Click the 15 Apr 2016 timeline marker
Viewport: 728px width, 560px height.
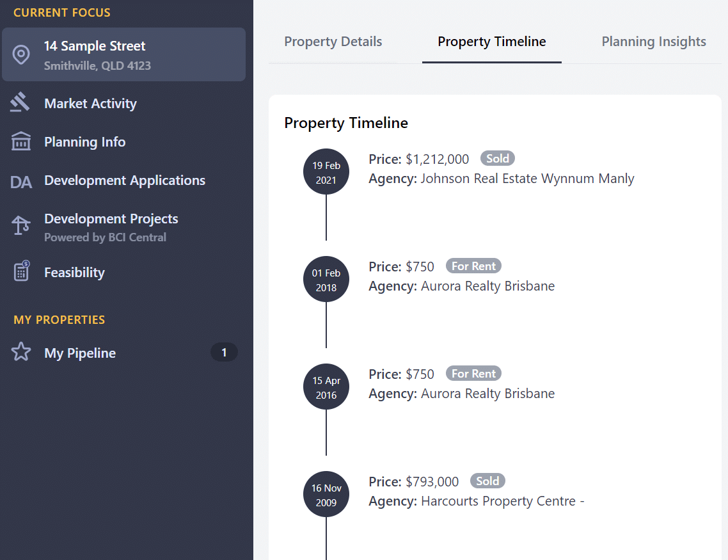click(326, 387)
